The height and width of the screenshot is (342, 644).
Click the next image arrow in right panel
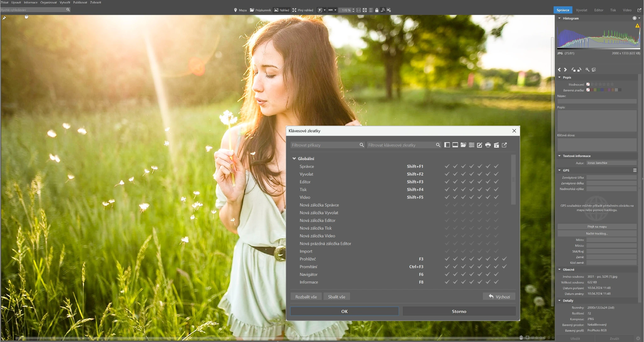[565, 70]
